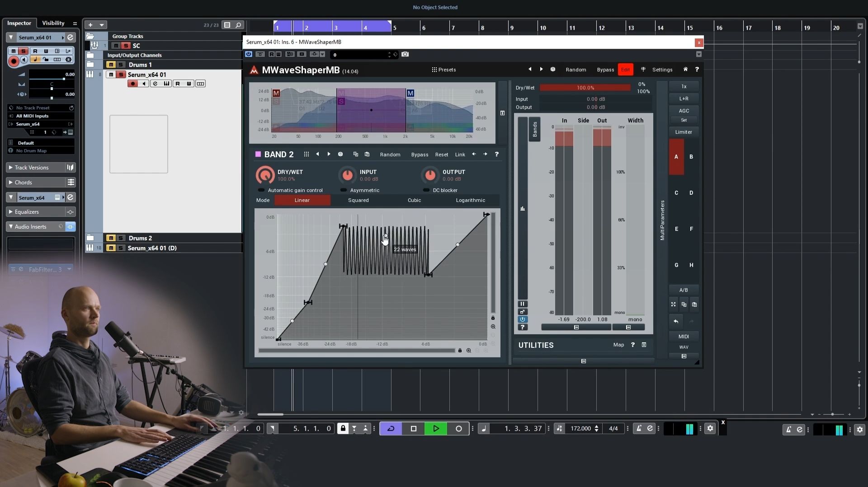Open plugin help question mark beside home icon

coord(697,70)
